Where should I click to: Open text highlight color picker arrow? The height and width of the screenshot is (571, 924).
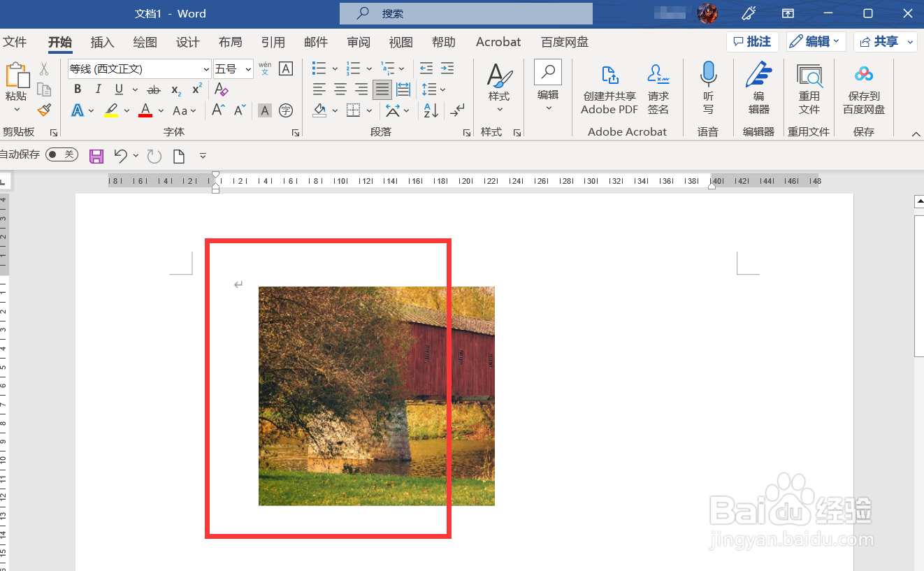(127, 110)
